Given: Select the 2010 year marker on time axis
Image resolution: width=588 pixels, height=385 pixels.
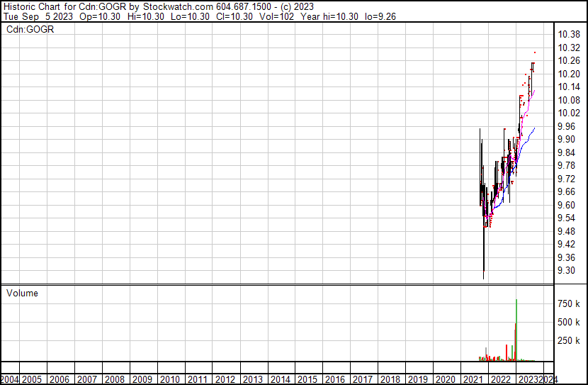Looking at the screenshot, I should click(x=170, y=379).
